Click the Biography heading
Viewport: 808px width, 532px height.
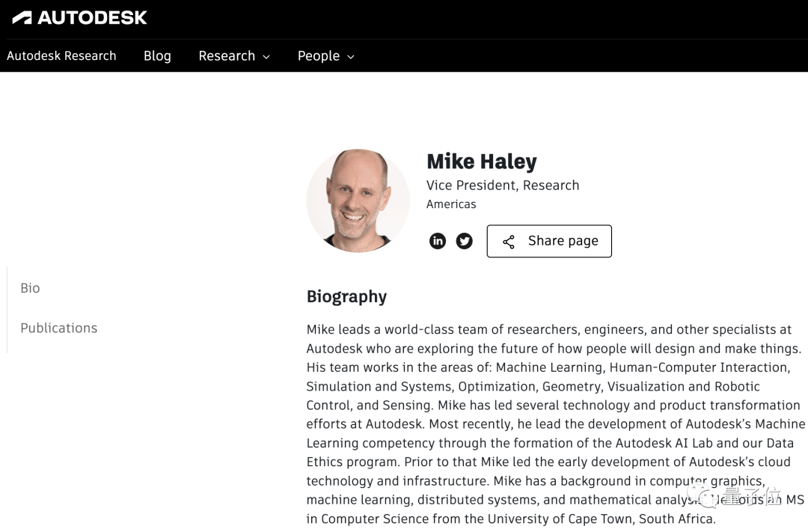pos(347,296)
